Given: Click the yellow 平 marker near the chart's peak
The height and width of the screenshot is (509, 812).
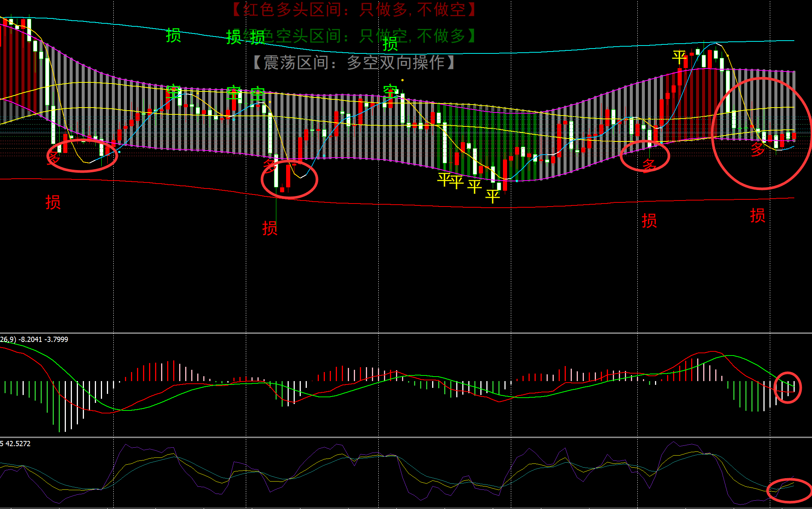Looking at the screenshot, I should 679,58.
